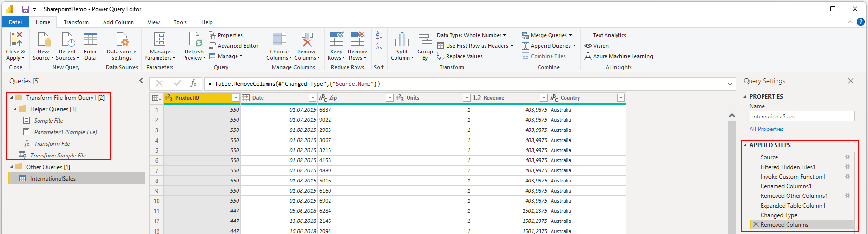This screenshot has height=234, width=868.
Task: Click the Remove Columns icon
Action: tap(307, 39)
